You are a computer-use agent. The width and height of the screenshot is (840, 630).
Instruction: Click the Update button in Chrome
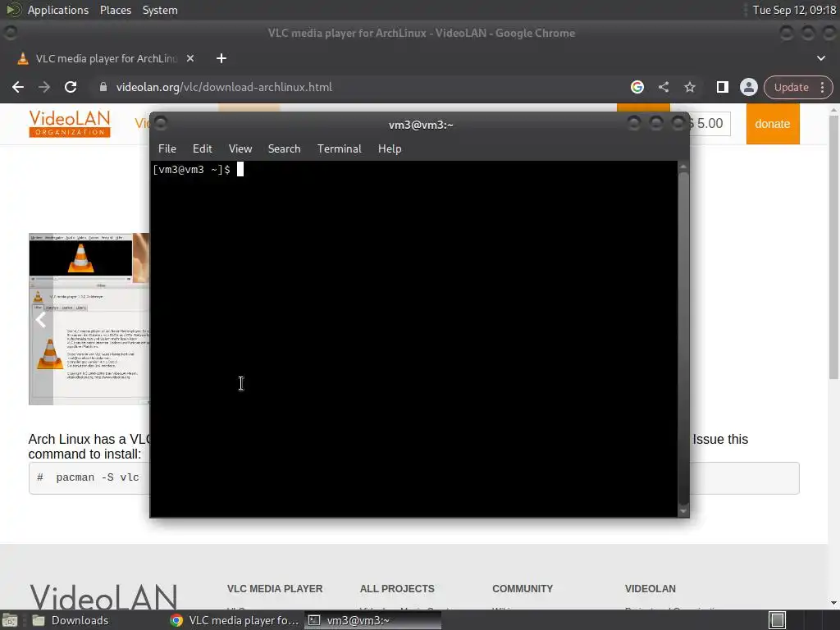(x=792, y=87)
